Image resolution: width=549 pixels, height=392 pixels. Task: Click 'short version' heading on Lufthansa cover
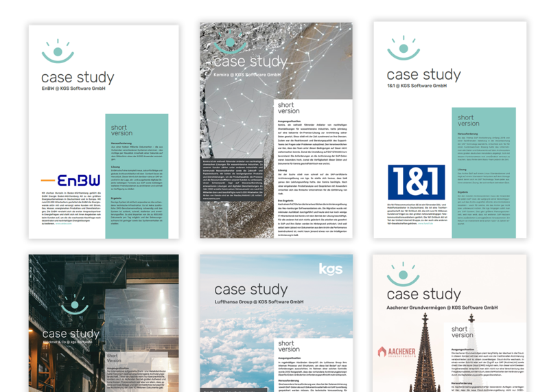tap(289, 346)
